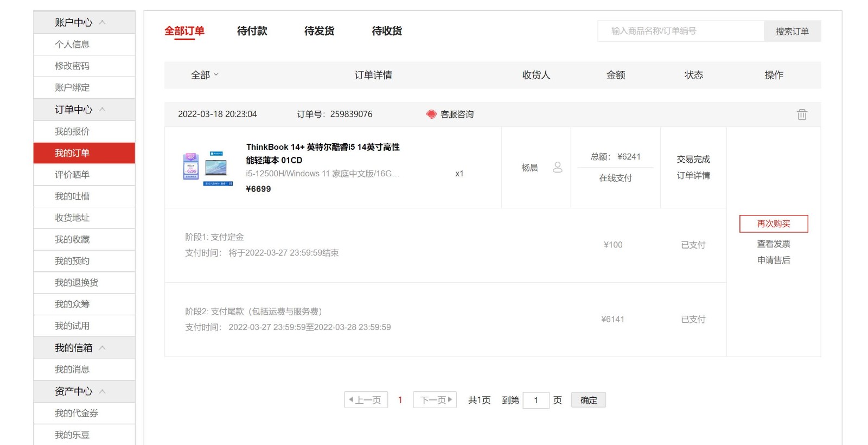Click 交易完成 status text
Image resolution: width=868 pixels, height=445 pixels.
[x=693, y=160]
